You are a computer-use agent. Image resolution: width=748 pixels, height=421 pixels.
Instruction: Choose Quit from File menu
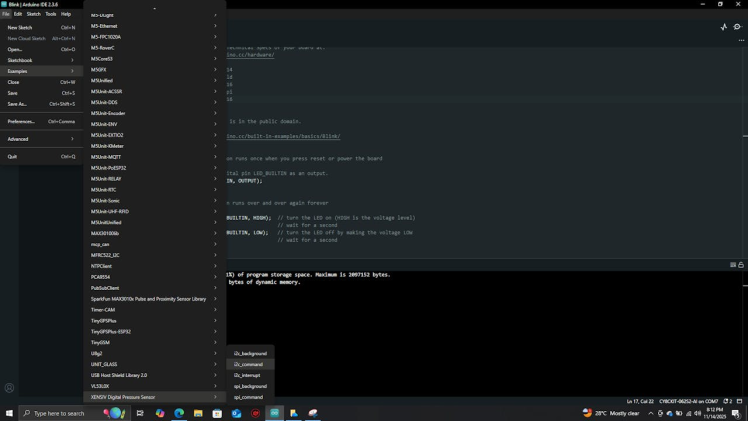(42, 157)
